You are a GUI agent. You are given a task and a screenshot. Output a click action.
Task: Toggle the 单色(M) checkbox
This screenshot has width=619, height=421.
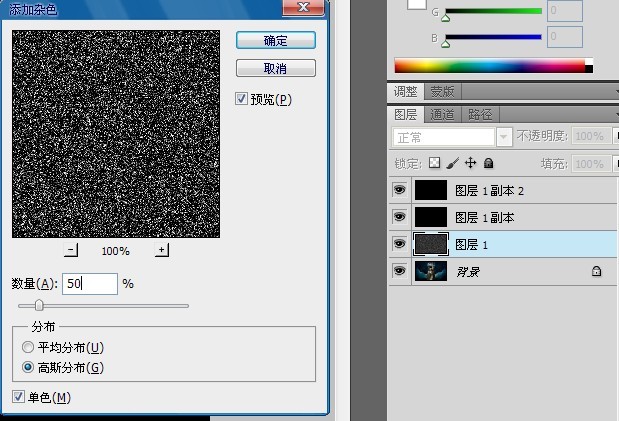tap(18, 397)
